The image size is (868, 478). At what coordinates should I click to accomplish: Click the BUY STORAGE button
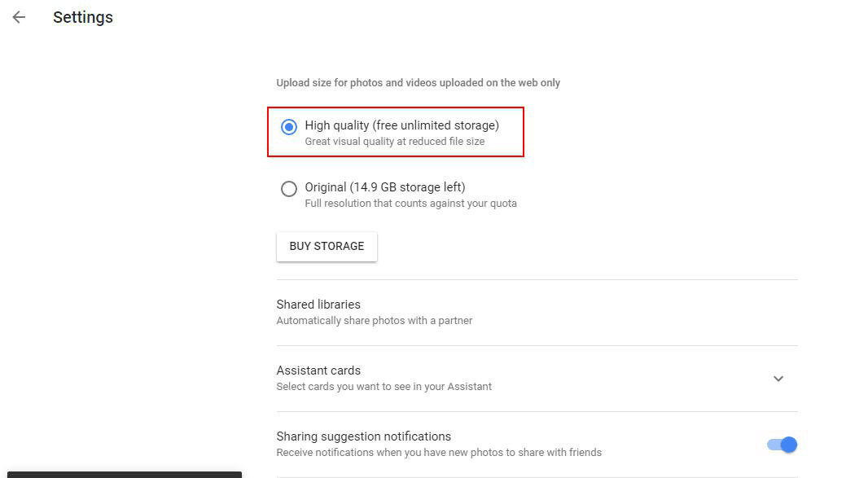(x=327, y=246)
